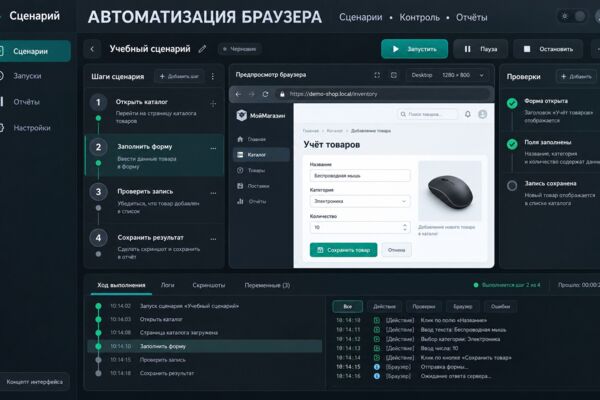The width and height of the screenshot is (600, 400).
Task: Filter logs by Проверки
Action: pos(424,307)
